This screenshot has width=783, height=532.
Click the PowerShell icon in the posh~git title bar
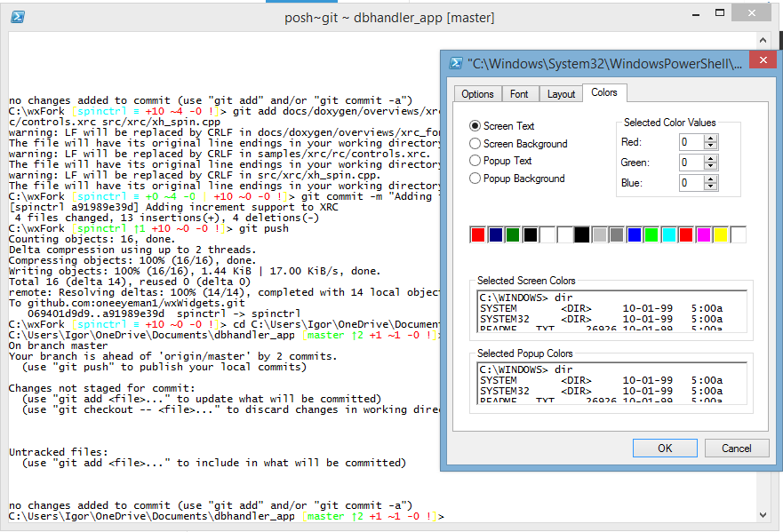pos(18,17)
